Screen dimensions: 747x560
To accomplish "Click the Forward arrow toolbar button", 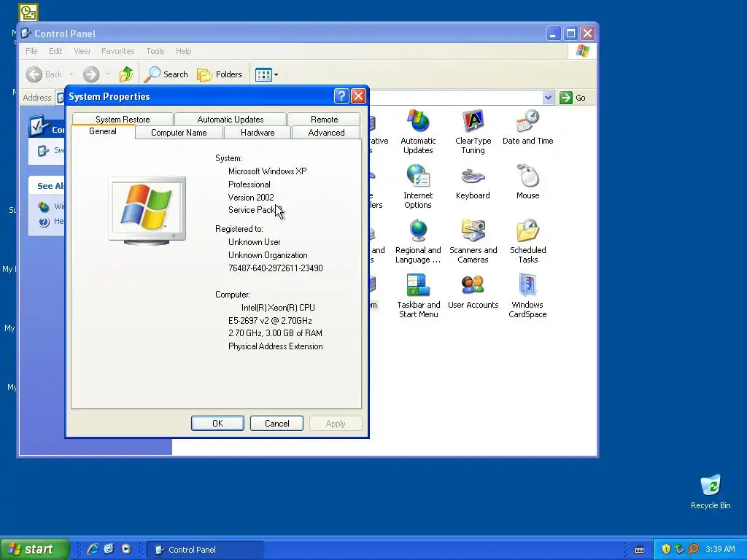I will coord(91,74).
